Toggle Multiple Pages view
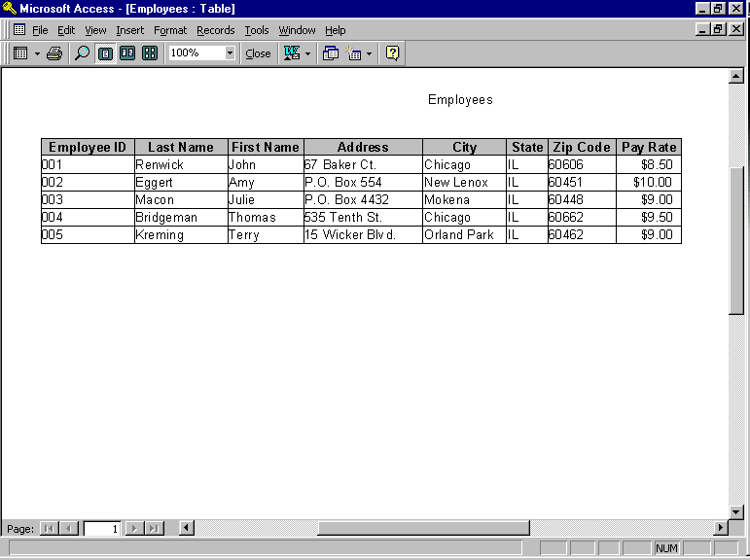Screen dimensions: 750x560 [x=150, y=53]
